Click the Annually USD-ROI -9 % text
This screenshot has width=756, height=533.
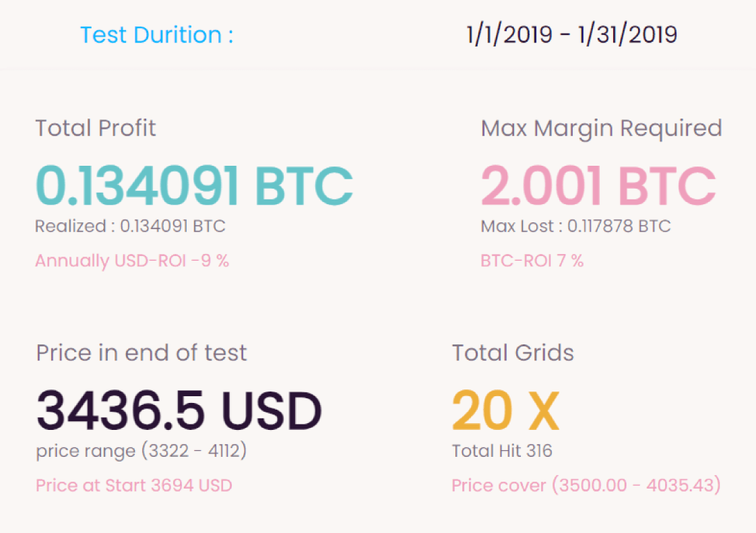pos(132,261)
